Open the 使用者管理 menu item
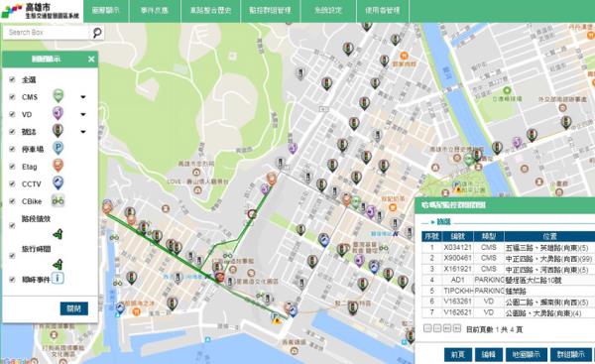 pos(383,11)
